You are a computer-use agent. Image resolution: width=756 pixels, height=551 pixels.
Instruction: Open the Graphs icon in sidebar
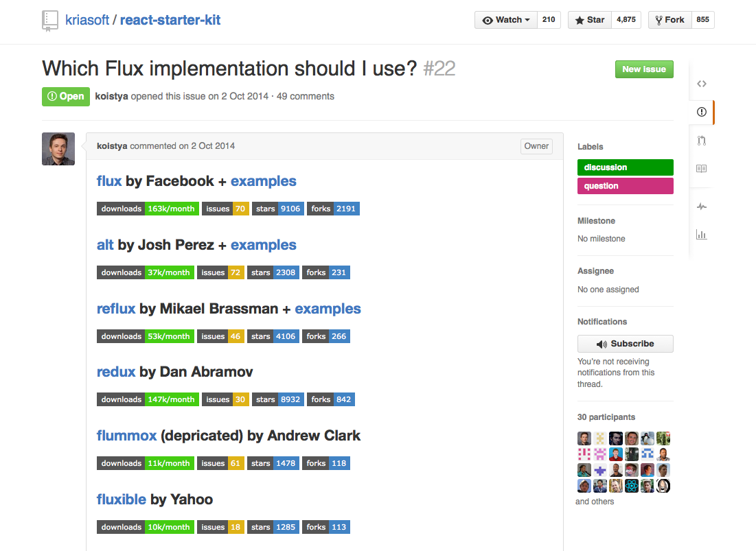click(x=702, y=235)
